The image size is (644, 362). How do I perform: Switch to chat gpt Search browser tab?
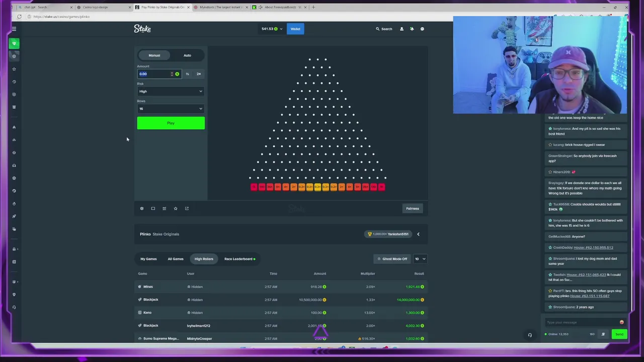[x=44, y=7]
